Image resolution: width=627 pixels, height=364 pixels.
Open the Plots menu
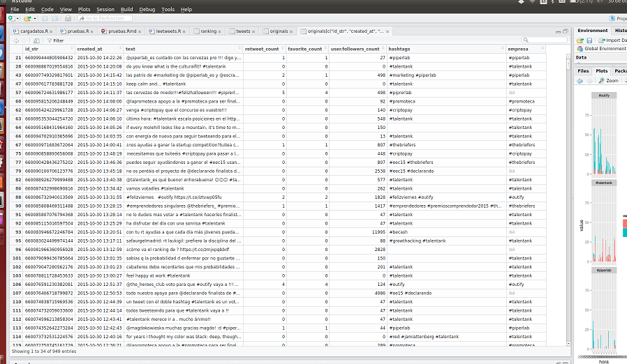(x=84, y=9)
